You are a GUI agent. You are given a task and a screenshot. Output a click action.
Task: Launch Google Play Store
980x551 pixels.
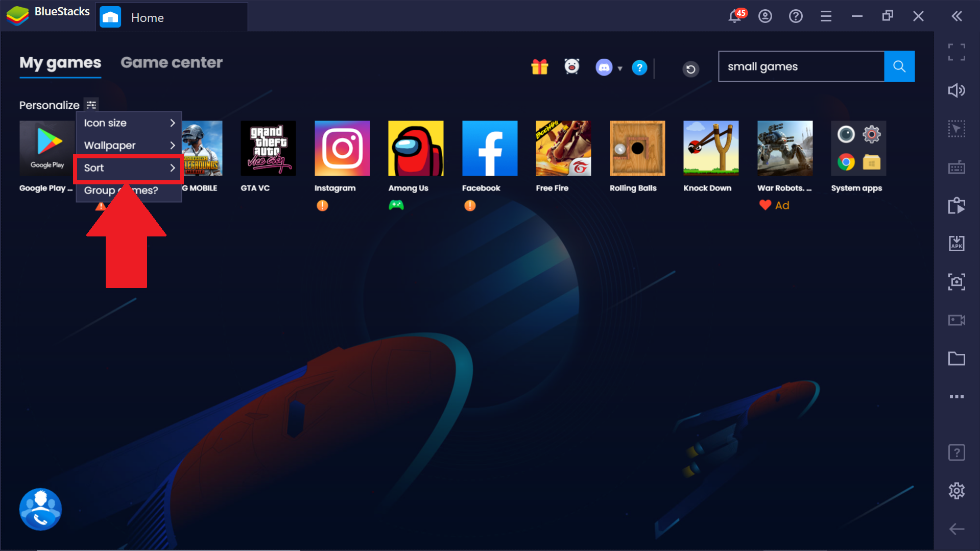click(47, 149)
